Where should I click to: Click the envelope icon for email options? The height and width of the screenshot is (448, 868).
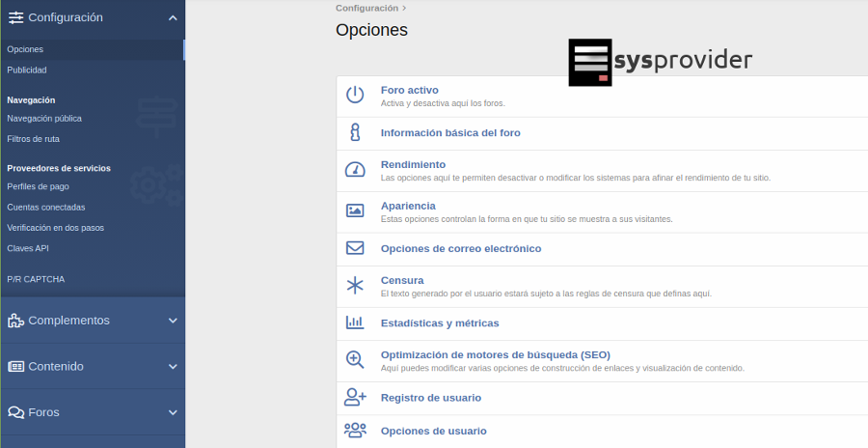pyautogui.click(x=355, y=248)
